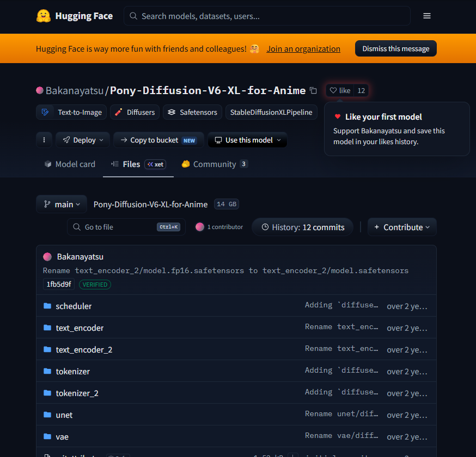Click the contributor avatar beside 1 contributor
The height and width of the screenshot is (457, 476).
200,227
